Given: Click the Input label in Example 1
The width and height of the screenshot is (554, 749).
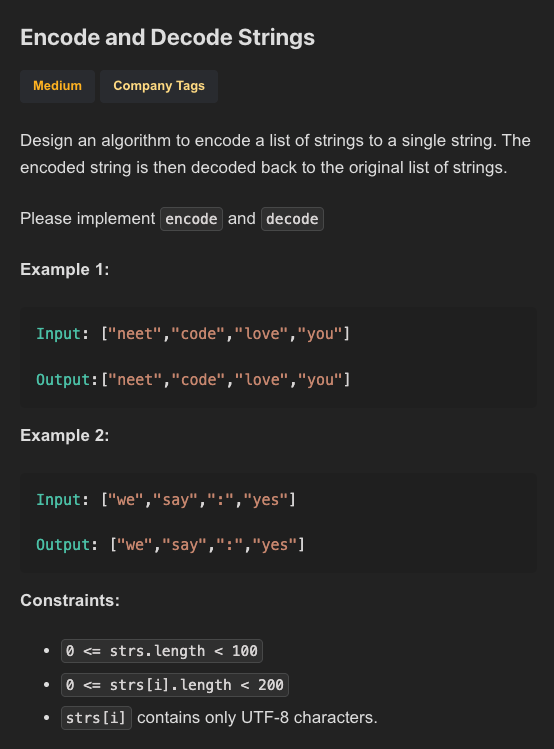Looking at the screenshot, I should pyautogui.click(x=58, y=333).
